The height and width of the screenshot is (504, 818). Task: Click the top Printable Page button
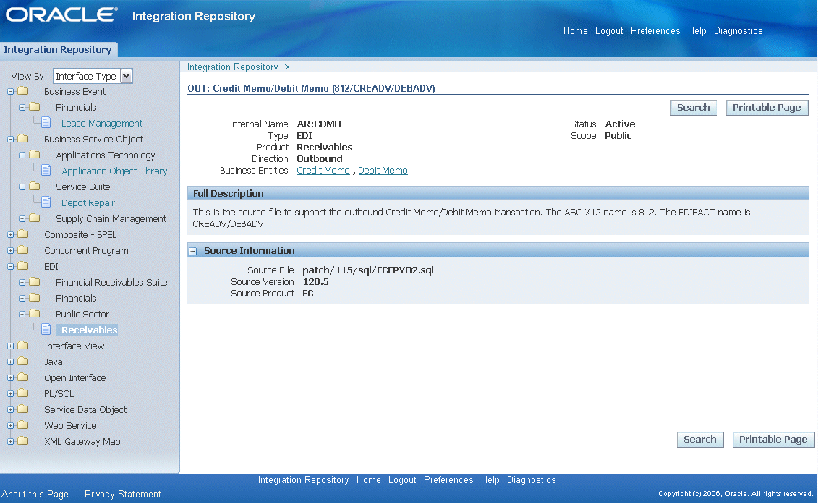click(767, 108)
